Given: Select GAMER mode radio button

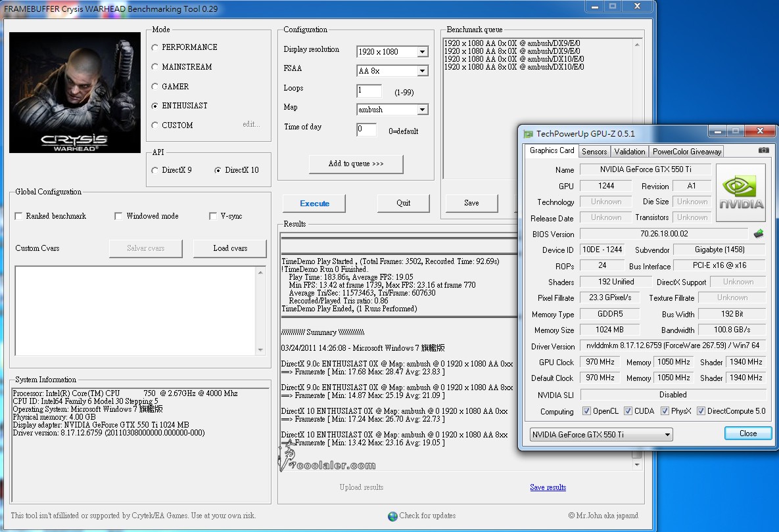Looking at the screenshot, I should click(155, 86).
